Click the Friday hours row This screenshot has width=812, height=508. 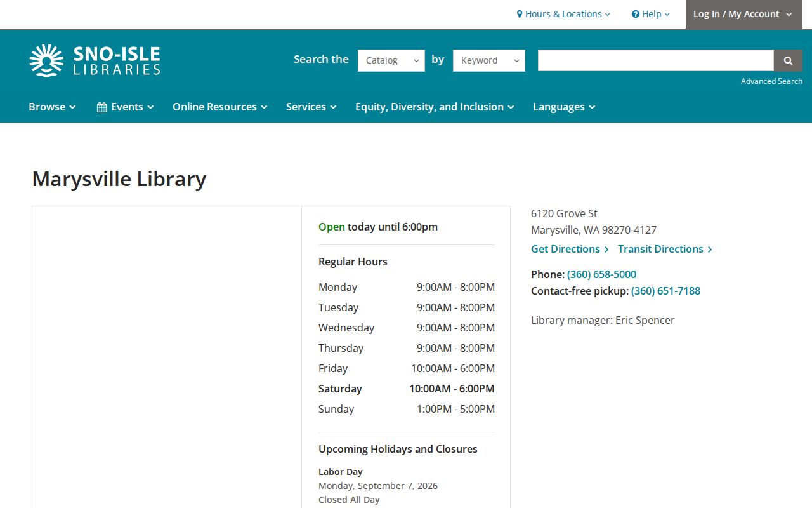407,368
